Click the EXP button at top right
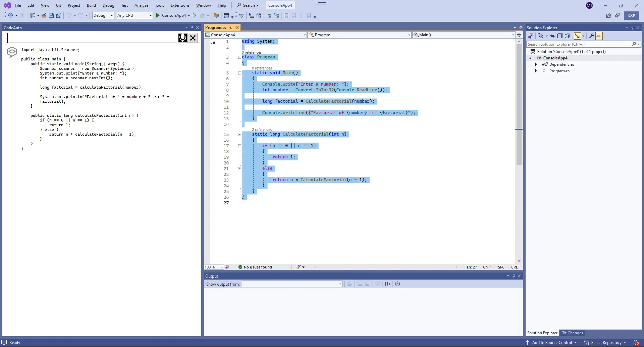The image size is (644, 347). tap(632, 15)
